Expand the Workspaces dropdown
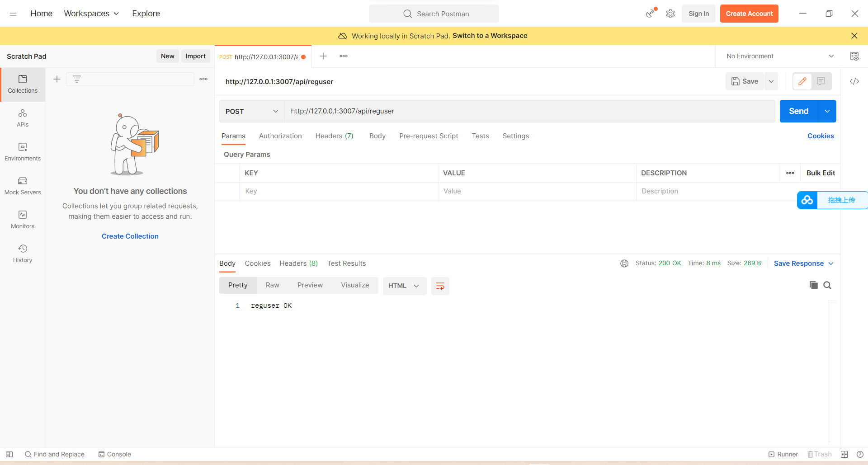This screenshot has width=868, height=465. coord(91,14)
